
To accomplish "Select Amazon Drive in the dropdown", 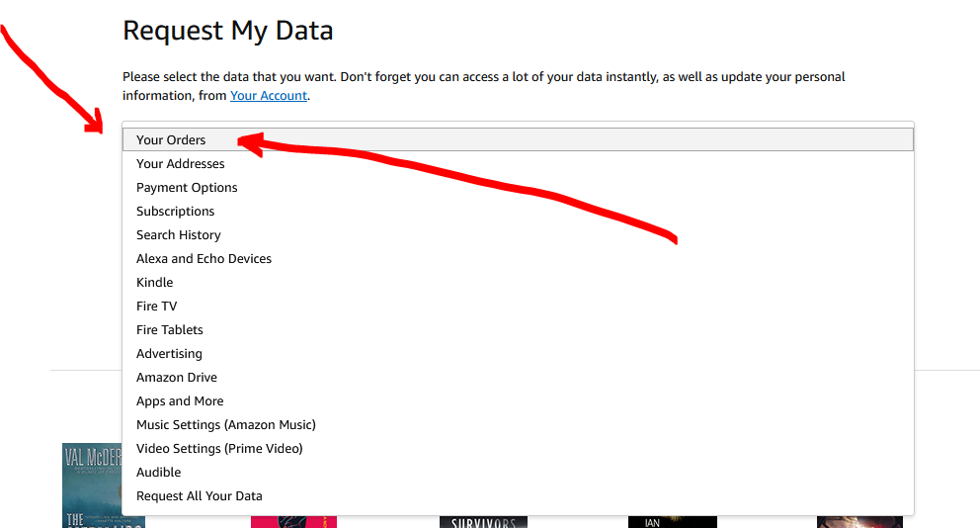I will tap(177, 378).
